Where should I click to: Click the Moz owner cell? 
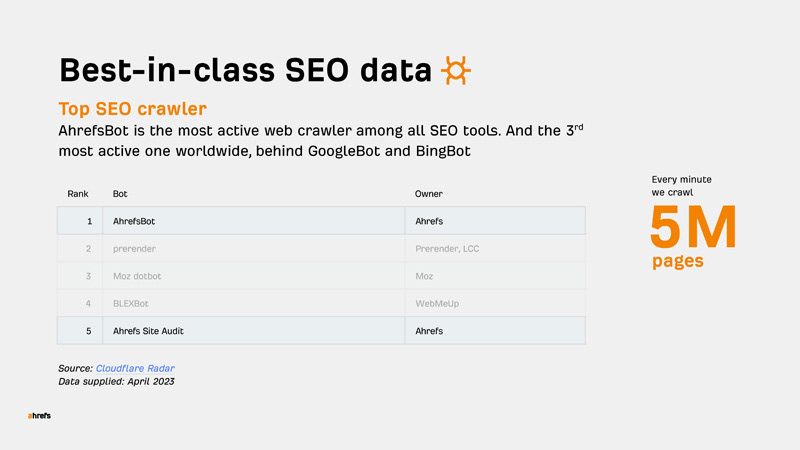[424, 276]
